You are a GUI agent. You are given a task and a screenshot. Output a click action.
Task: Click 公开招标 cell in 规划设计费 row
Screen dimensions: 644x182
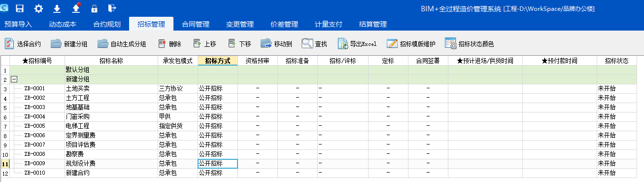click(217, 164)
